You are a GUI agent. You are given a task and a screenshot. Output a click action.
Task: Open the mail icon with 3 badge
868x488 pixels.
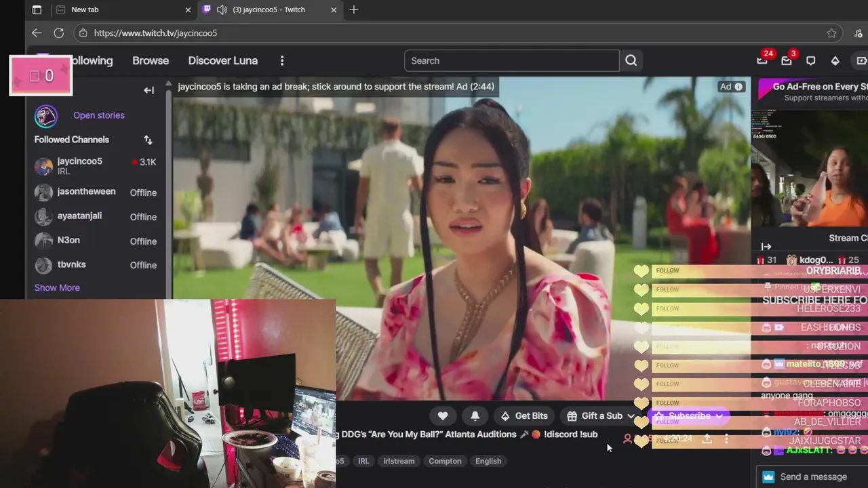point(787,60)
